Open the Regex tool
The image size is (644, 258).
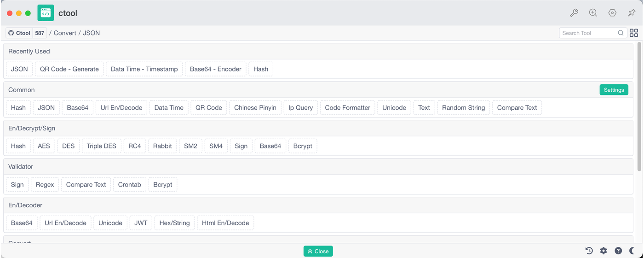click(x=45, y=184)
